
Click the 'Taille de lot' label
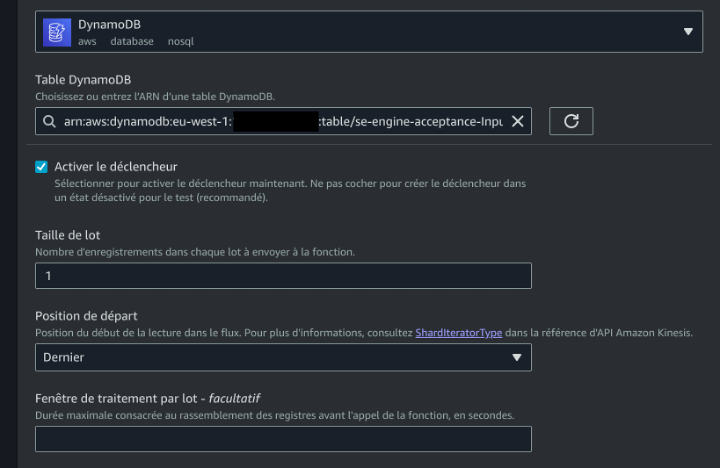(68, 235)
